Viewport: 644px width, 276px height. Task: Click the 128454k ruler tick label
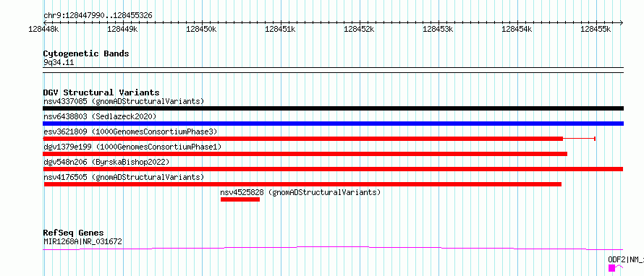[517, 29]
